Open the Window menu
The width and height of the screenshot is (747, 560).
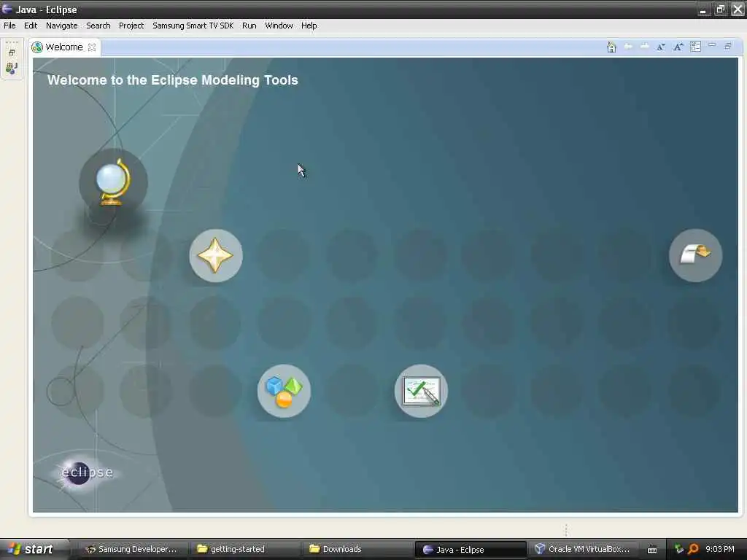point(279,26)
